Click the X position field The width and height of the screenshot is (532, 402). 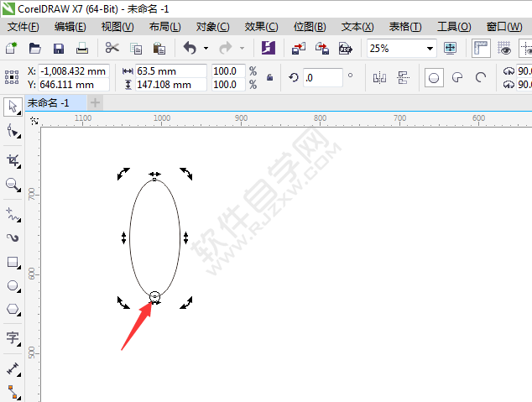point(74,71)
